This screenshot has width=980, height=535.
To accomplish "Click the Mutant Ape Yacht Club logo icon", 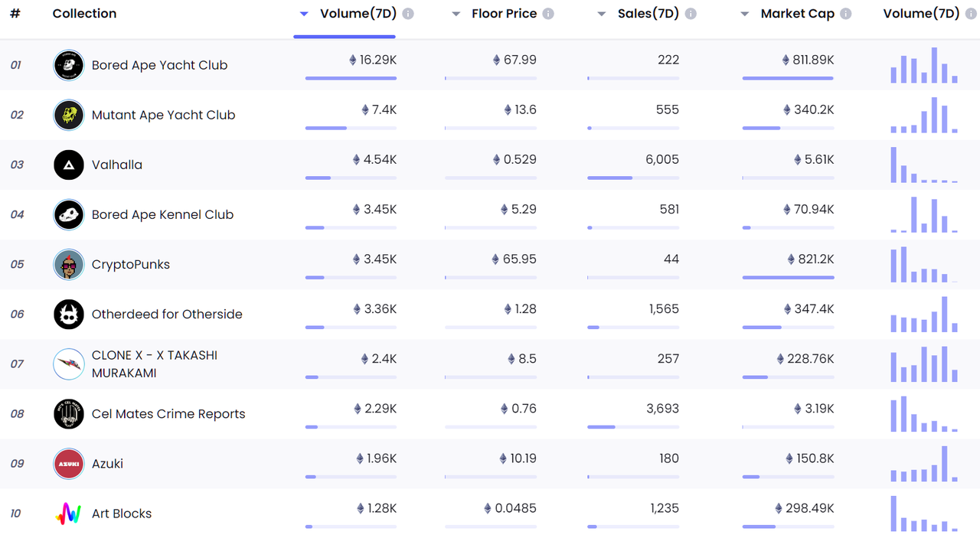I will point(69,115).
